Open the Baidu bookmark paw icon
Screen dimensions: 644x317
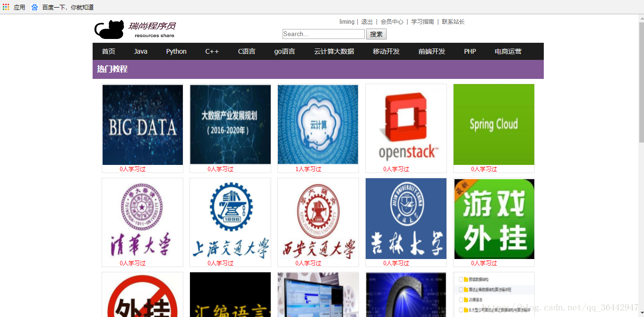click(x=35, y=7)
